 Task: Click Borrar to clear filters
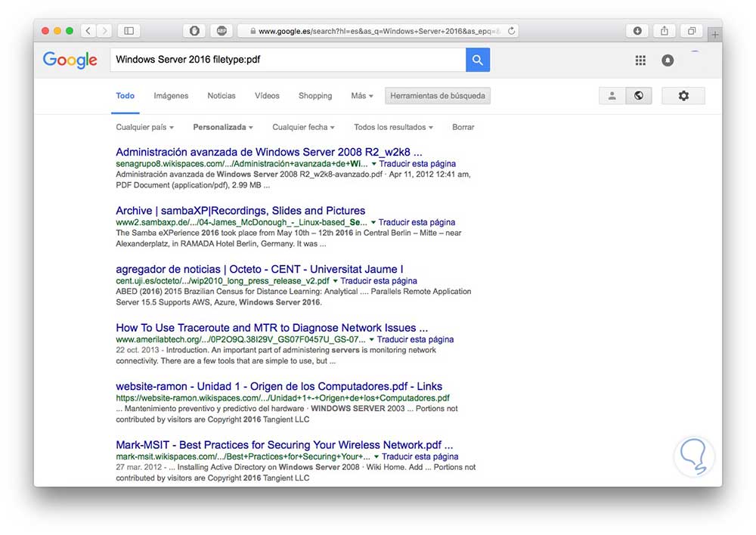coord(463,127)
